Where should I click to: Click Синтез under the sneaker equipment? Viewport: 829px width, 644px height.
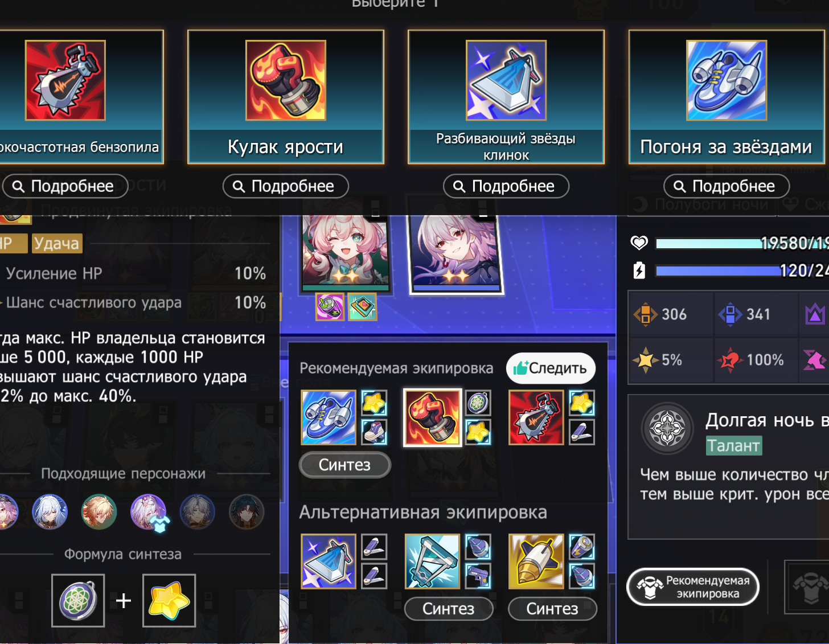[x=344, y=465]
